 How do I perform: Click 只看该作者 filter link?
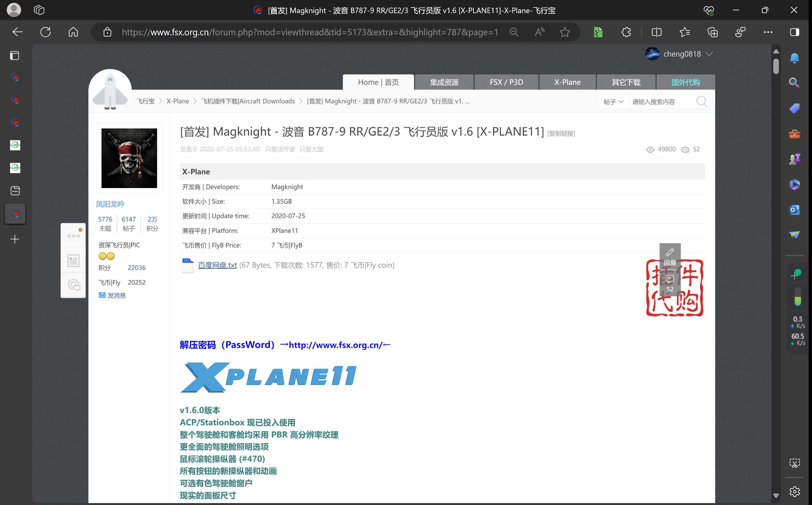pyautogui.click(x=280, y=149)
